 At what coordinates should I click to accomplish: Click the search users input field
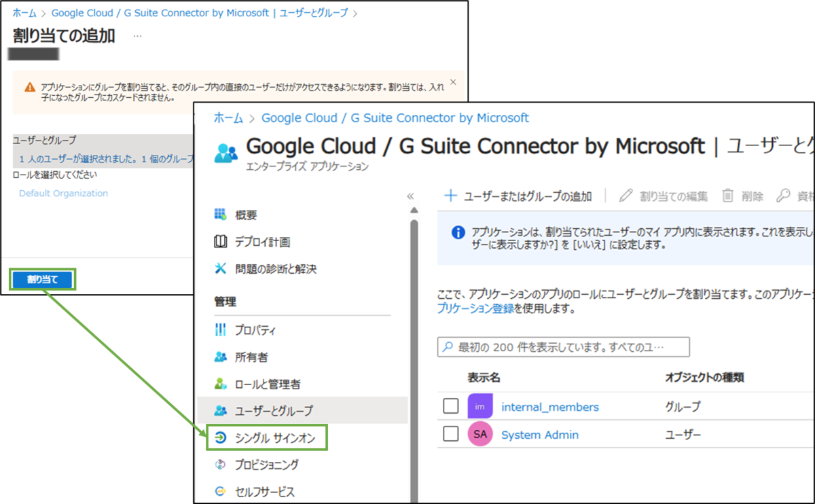coord(564,347)
